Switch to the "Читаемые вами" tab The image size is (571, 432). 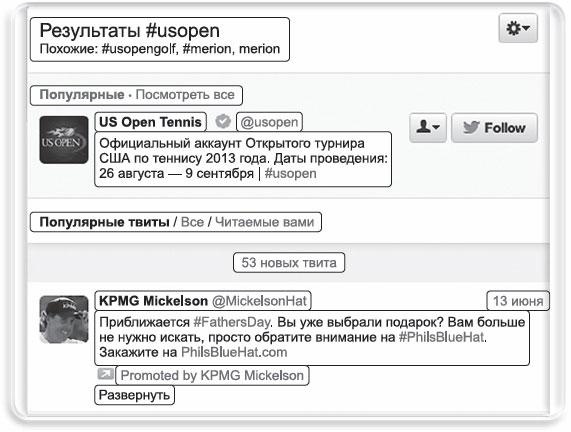pyautogui.click(x=264, y=222)
